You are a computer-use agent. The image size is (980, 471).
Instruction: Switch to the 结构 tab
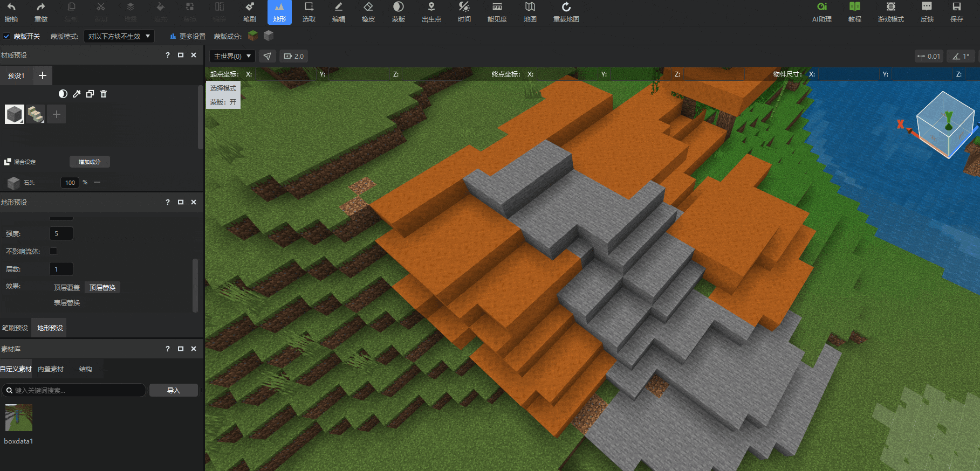(x=86, y=369)
